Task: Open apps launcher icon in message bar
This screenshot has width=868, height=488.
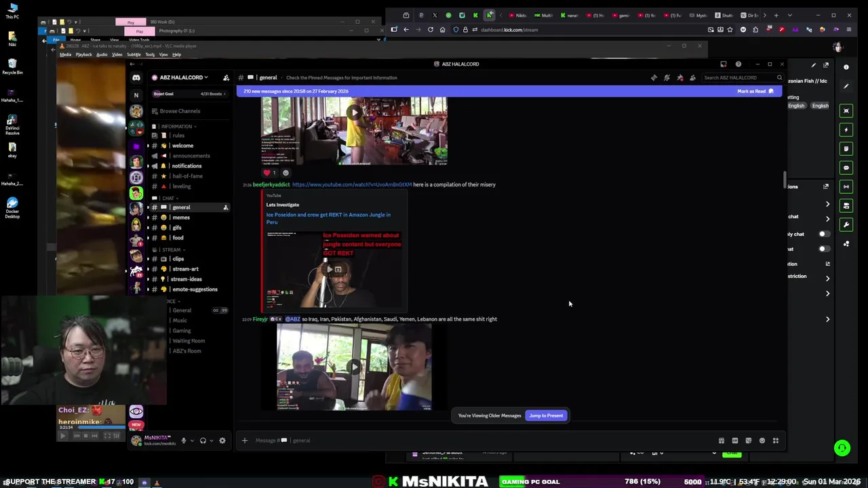Action: coord(776,441)
